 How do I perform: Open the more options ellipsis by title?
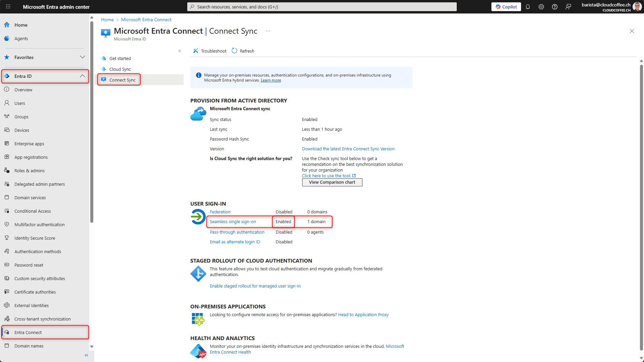point(268,31)
